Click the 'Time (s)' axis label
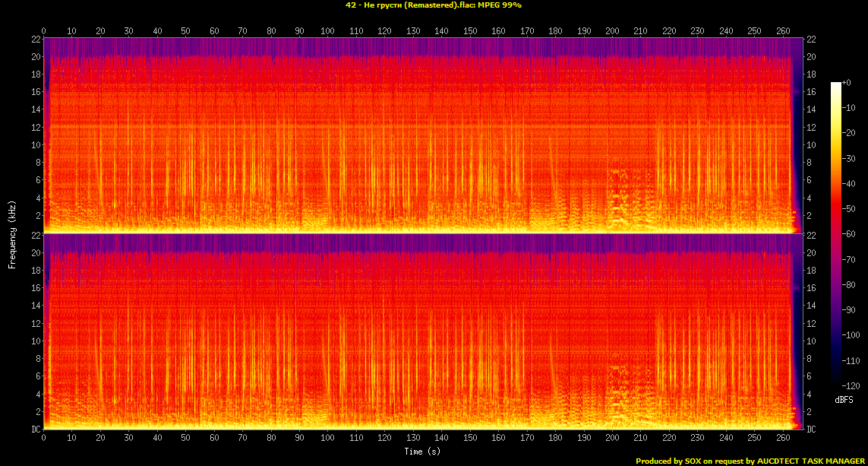The image size is (868, 466). (x=422, y=452)
